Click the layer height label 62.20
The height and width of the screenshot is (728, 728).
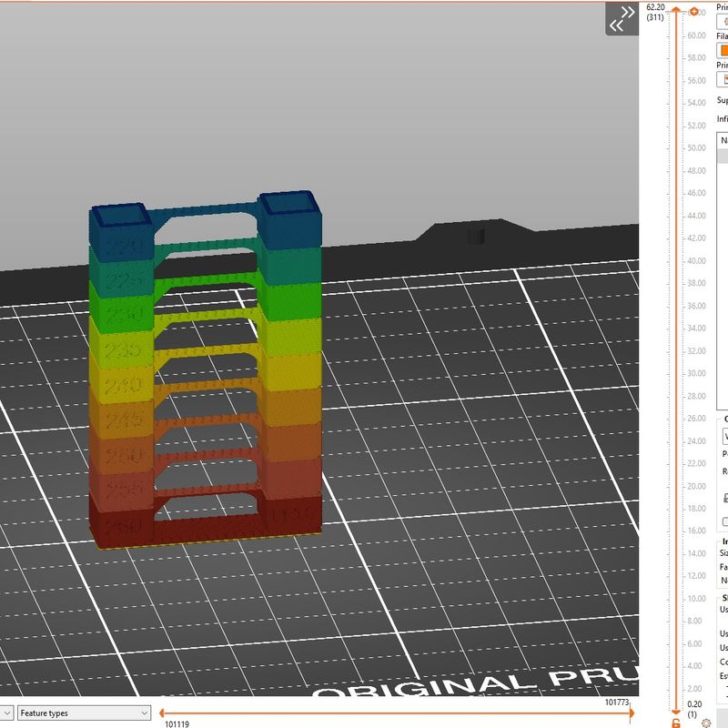(x=653, y=6)
